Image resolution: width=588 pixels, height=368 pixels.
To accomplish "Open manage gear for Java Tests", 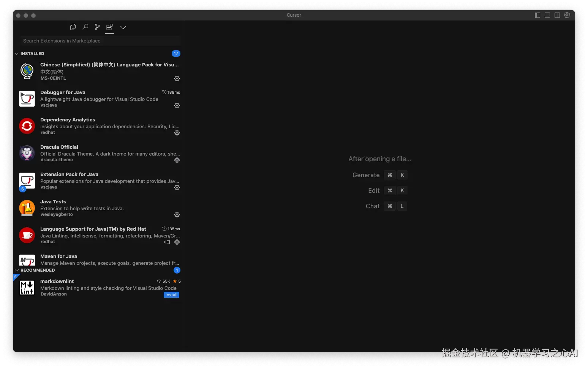I will point(177,215).
